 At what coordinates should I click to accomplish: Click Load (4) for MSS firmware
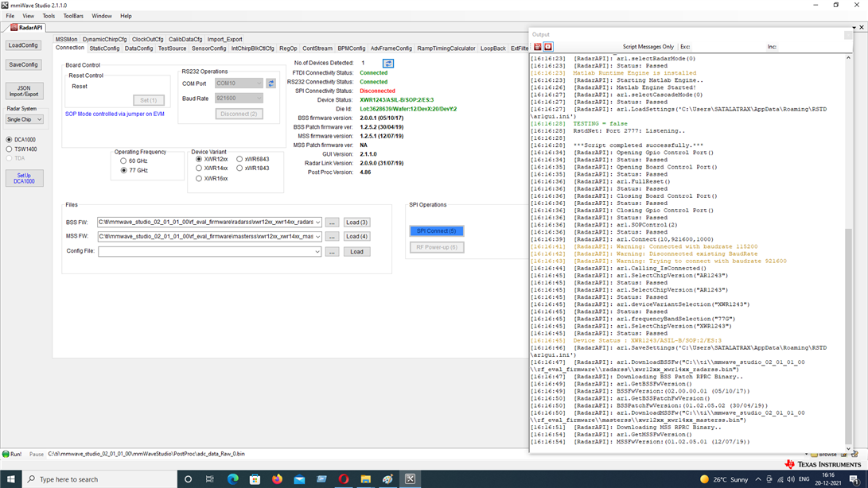click(x=356, y=236)
